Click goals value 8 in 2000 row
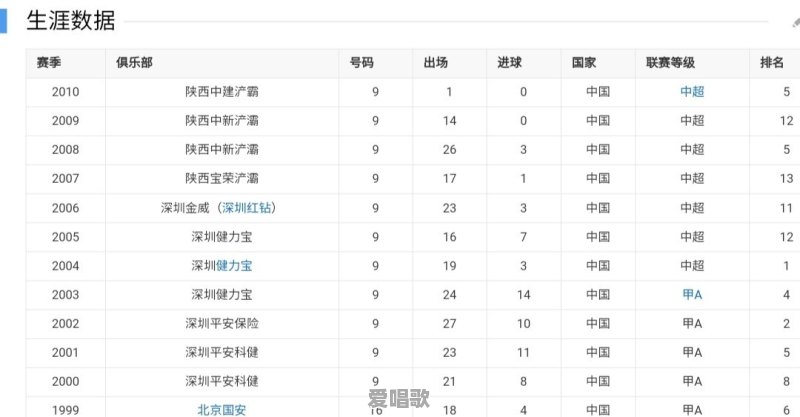The height and width of the screenshot is (417, 800). pyautogui.click(x=523, y=381)
